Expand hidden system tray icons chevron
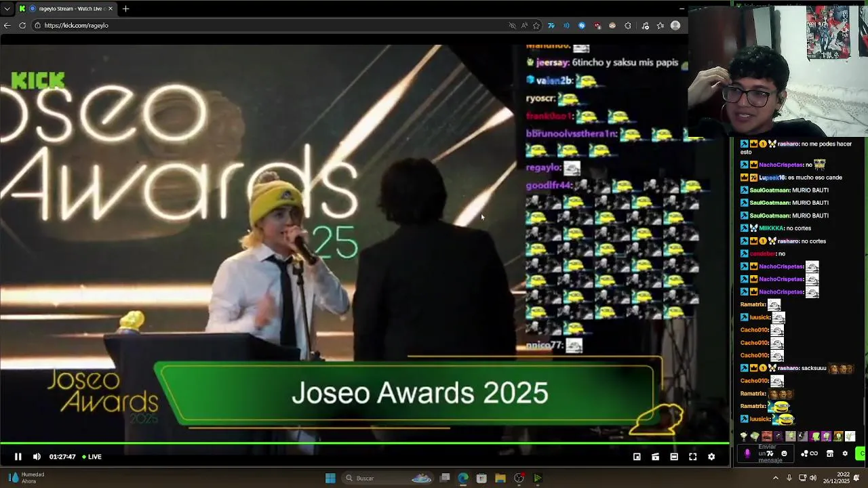Screen dimensions: 868x488 (x=776, y=478)
